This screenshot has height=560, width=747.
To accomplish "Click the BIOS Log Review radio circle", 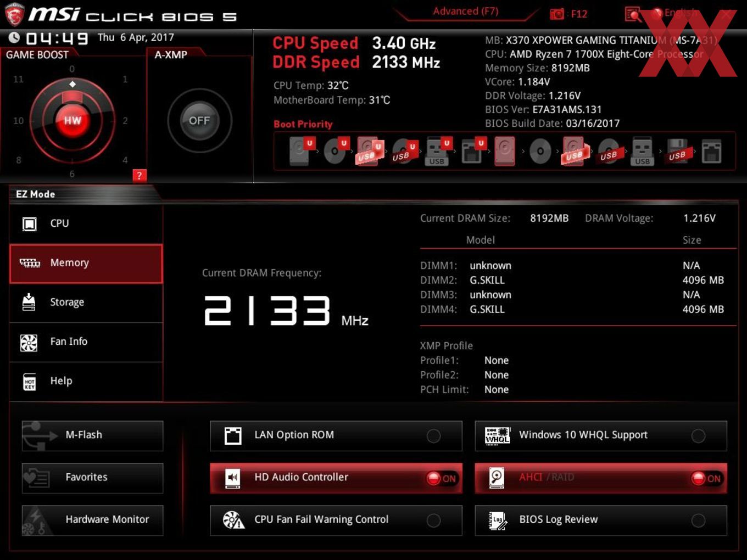I will (698, 520).
